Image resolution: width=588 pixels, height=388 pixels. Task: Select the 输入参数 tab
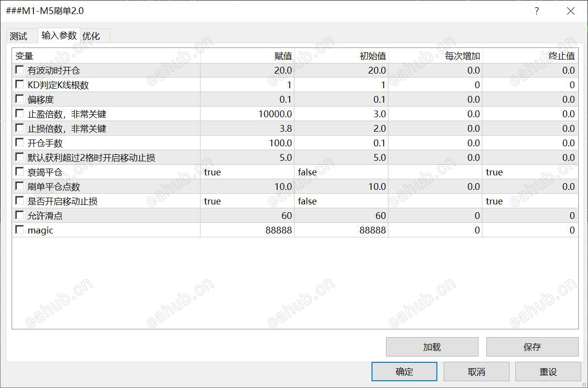tap(59, 35)
